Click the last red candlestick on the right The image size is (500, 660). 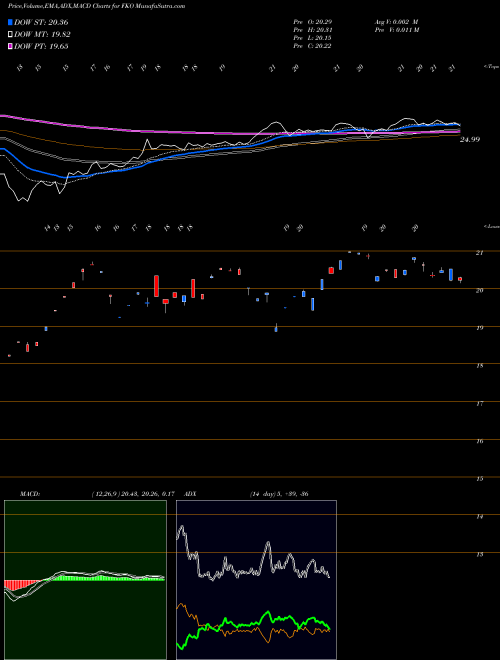[x=460, y=279]
